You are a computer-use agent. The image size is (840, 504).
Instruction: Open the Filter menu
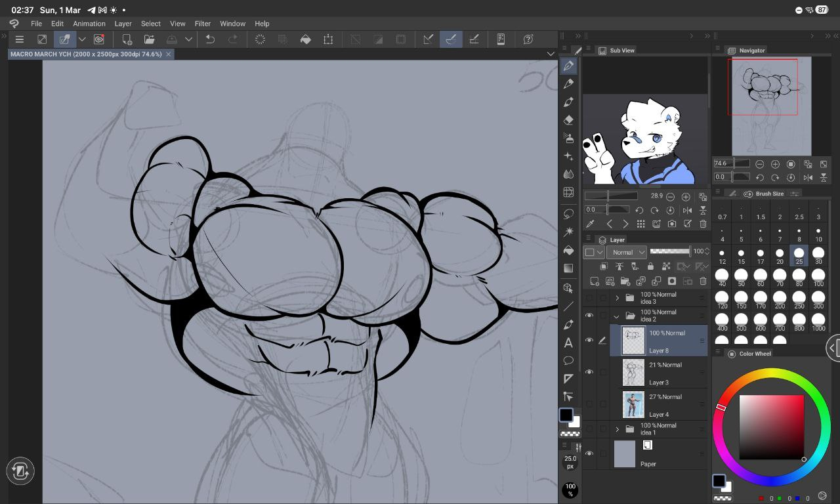(202, 24)
